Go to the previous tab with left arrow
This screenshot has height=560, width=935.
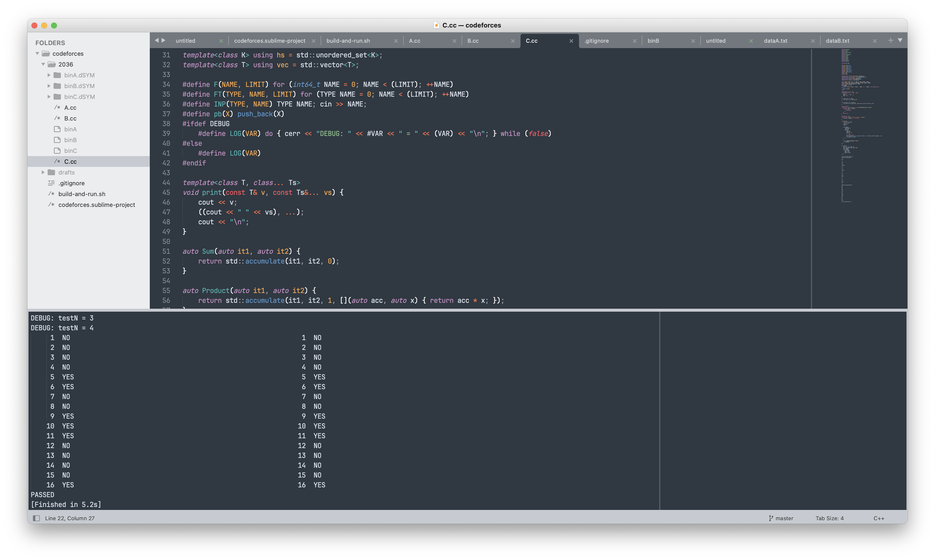tap(157, 40)
